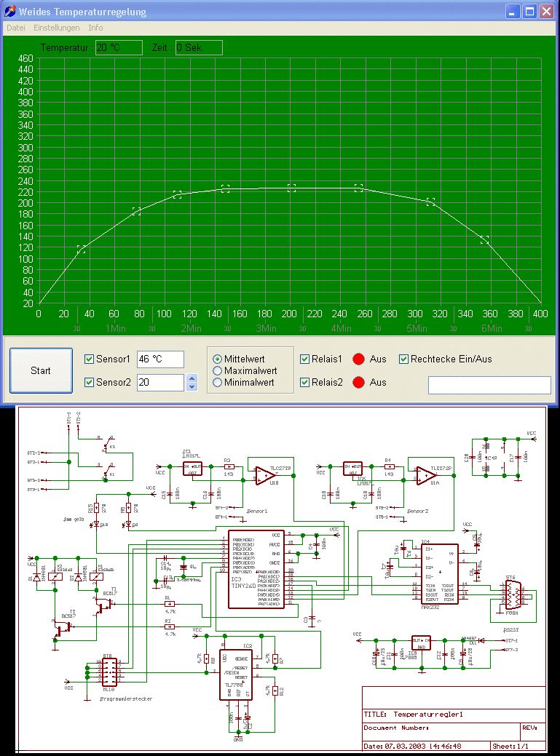
Task: Click the Start button
Action: pyautogui.click(x=41, y=370)
